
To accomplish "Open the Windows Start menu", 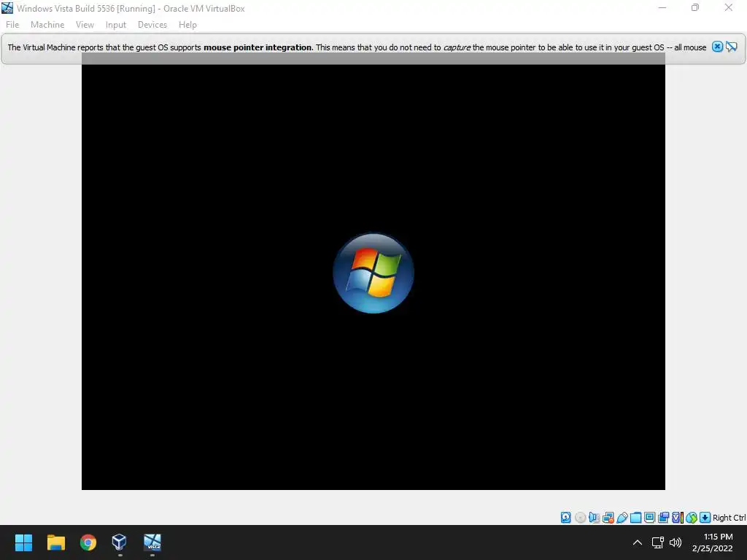I will 23,542.
